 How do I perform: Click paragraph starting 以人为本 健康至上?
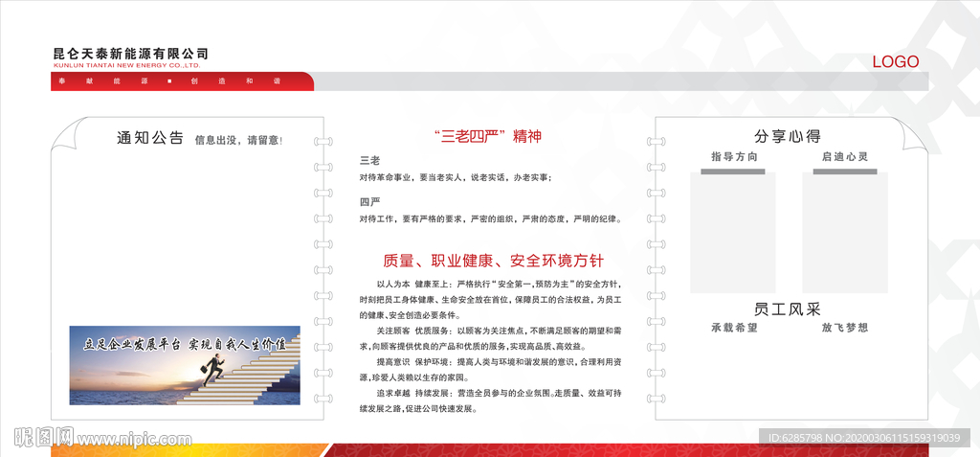(491, 299)
